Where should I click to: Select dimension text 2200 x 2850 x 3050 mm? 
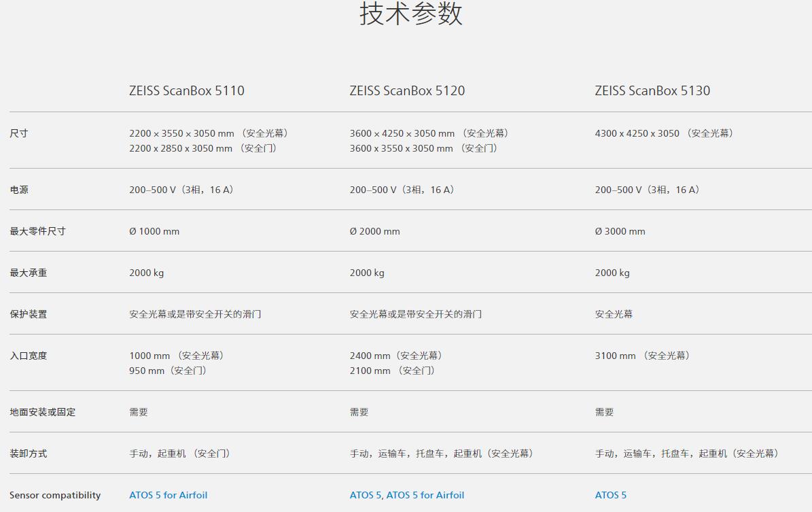181,148
